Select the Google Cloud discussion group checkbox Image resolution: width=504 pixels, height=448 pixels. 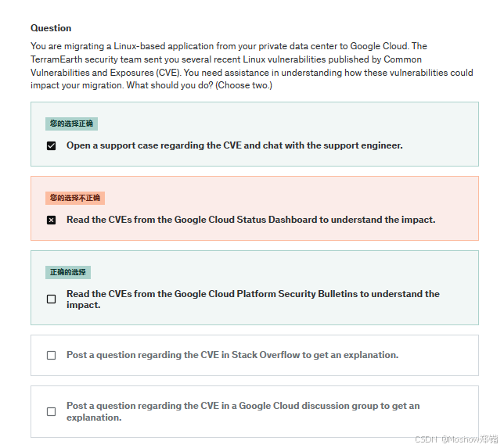tap(52, 411)
